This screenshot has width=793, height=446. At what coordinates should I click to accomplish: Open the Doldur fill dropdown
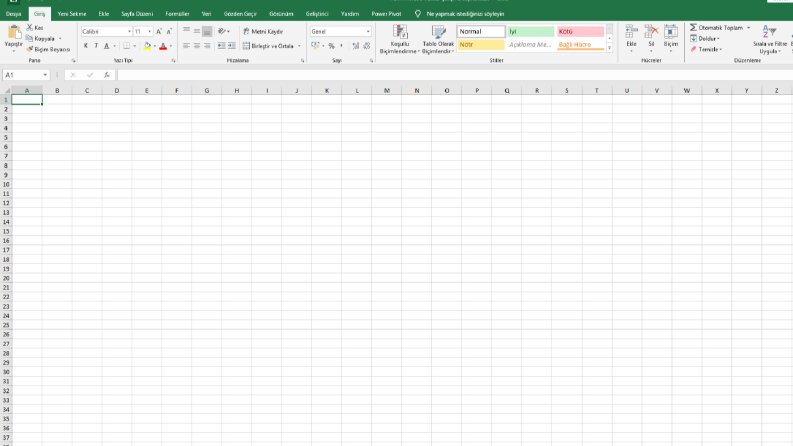coord(704,38)
